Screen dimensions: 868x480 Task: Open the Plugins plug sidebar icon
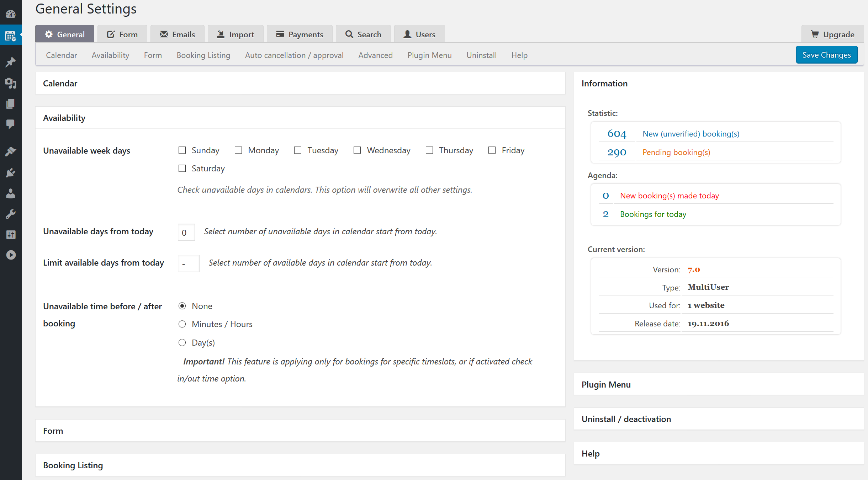[x=11, y=173]
